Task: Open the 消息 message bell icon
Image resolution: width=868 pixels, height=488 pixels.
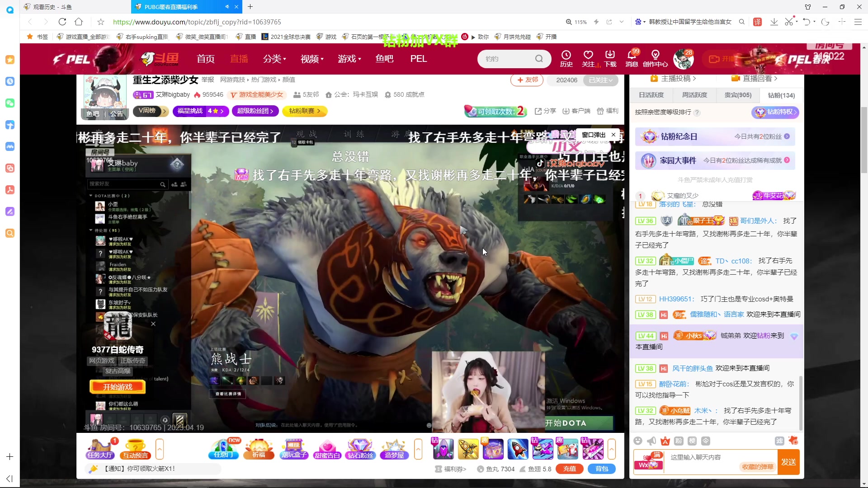Action: [632, 59]
